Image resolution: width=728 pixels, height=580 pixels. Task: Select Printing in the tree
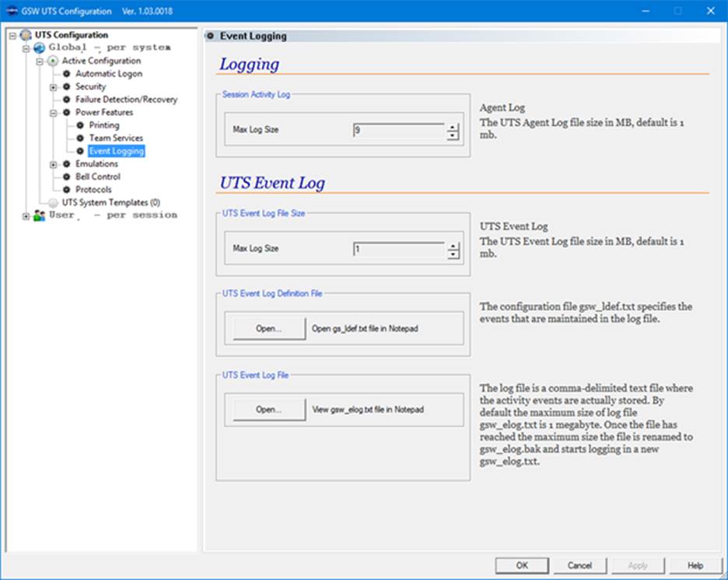click(x=104, y=125)
